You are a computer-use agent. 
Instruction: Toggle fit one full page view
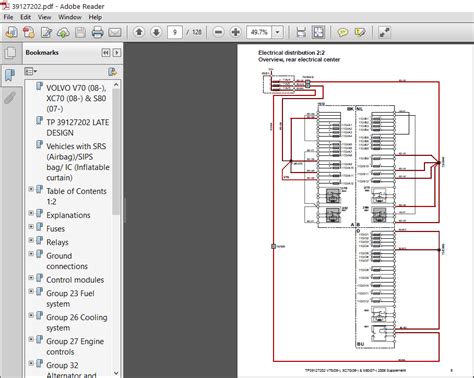[318, 32]
